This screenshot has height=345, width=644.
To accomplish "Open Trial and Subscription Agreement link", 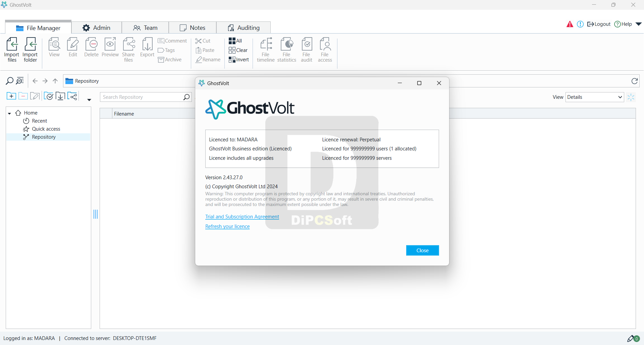I will (242, 217).
